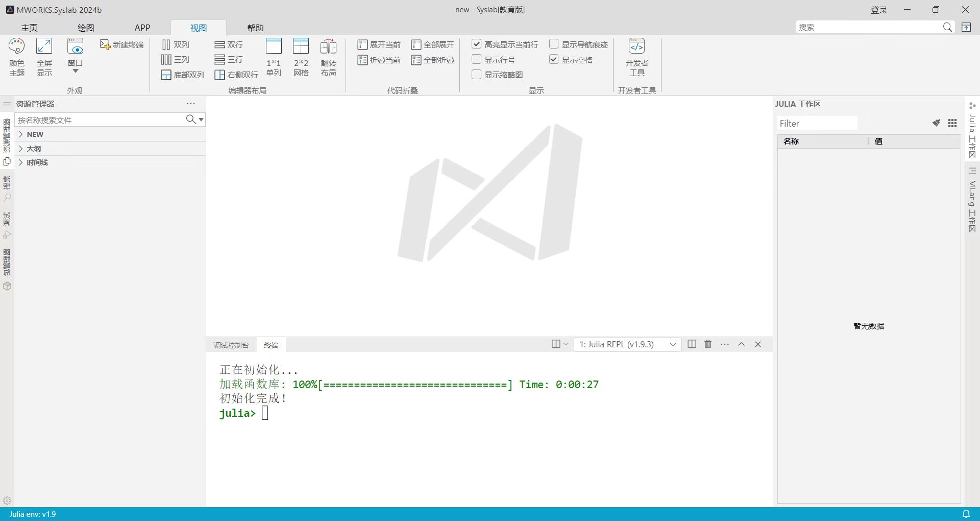Click the Filter field in JULIA 工作区
This screenshot has height=521, width=980.
(x=817, y=123)
